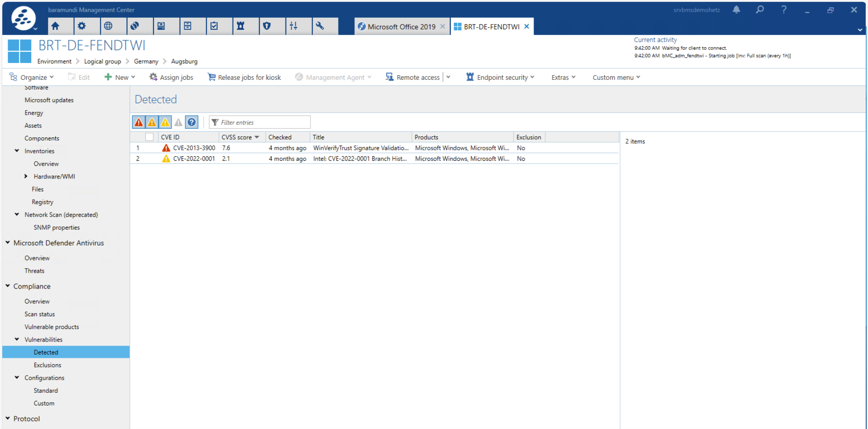Open the notifications bell icon
Image resolution: width=868 pixels, height=429 pixels.
[x=736, y=10]
